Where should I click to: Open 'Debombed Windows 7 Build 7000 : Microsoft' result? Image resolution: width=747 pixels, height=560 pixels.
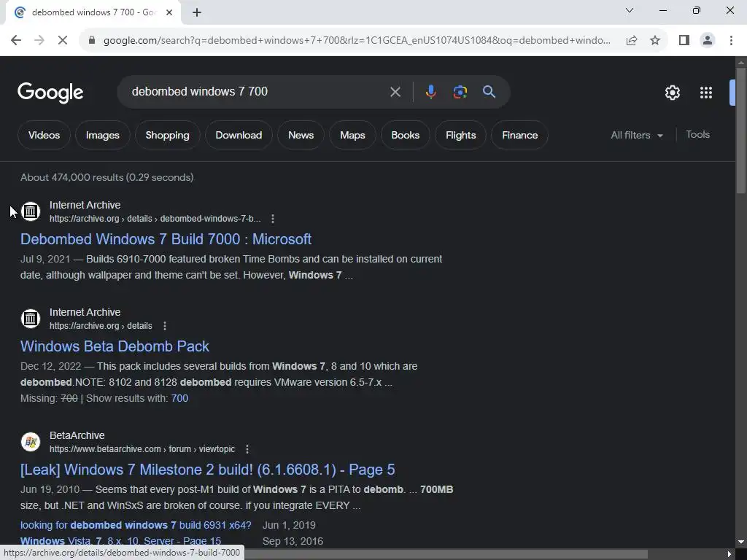click(166, 239)
